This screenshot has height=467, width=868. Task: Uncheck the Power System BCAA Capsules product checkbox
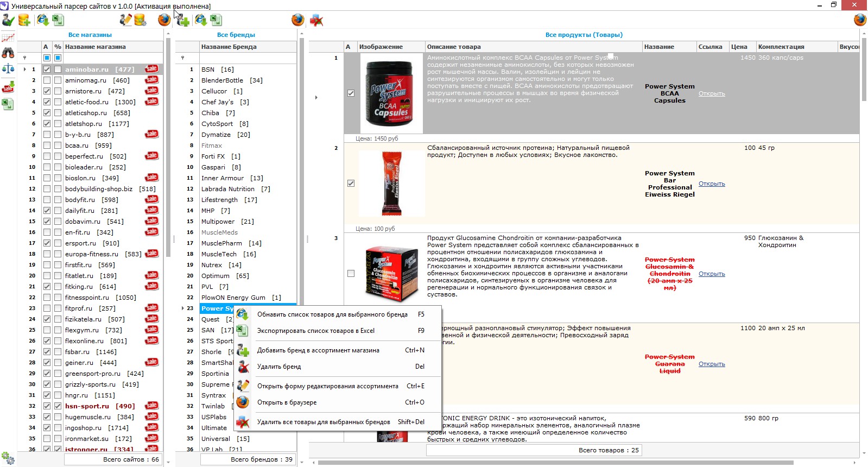click(351, 93)
